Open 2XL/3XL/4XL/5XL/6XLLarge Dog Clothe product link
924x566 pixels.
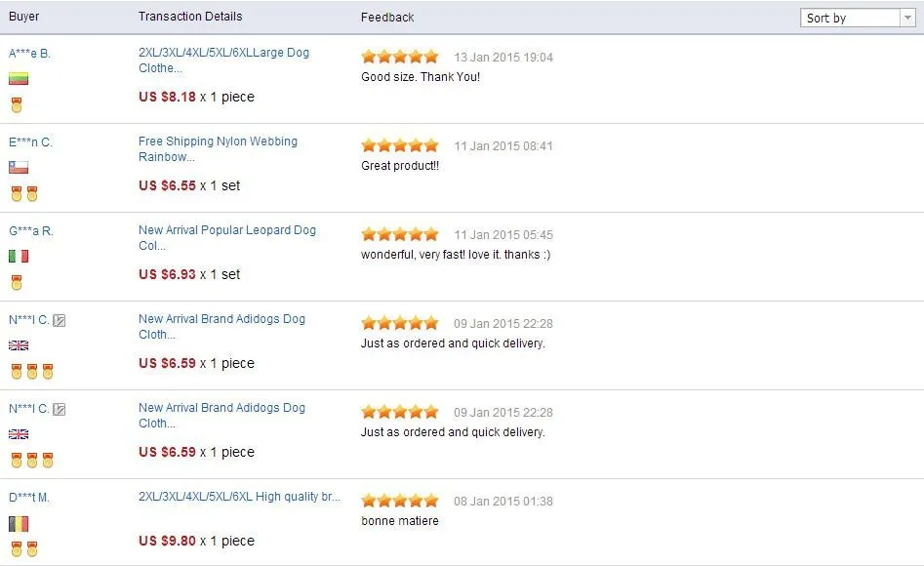(224, 61)
